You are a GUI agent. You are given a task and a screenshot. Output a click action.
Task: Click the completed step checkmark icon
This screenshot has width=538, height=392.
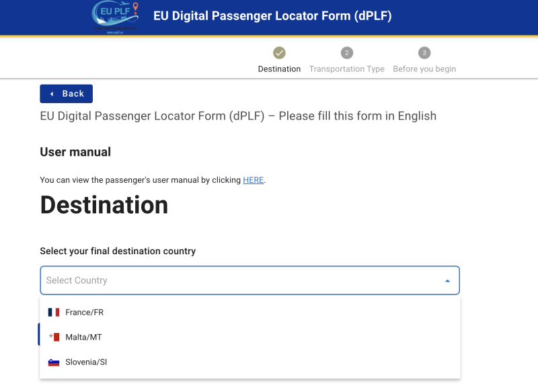click(x=279, y=53)
